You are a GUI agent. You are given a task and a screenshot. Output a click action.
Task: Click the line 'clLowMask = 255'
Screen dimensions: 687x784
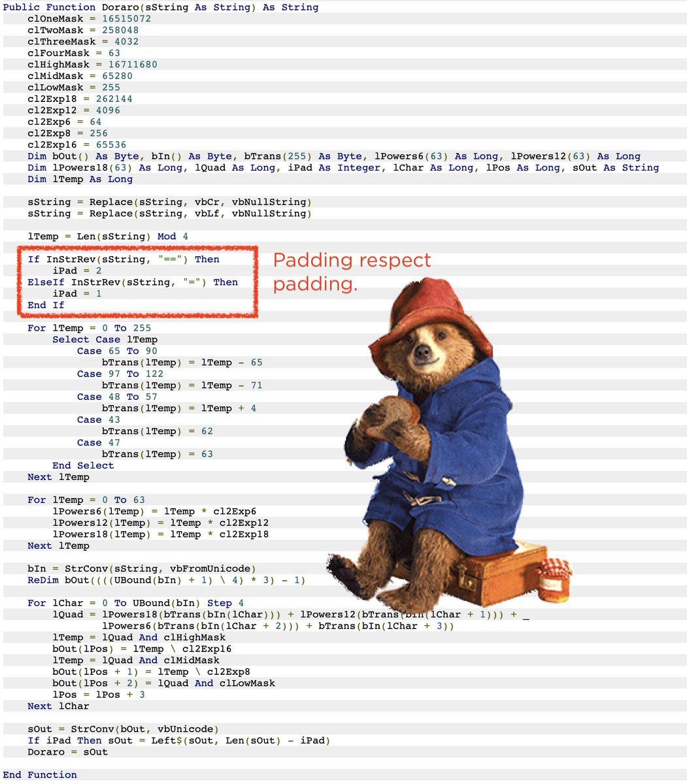(74, 88)
